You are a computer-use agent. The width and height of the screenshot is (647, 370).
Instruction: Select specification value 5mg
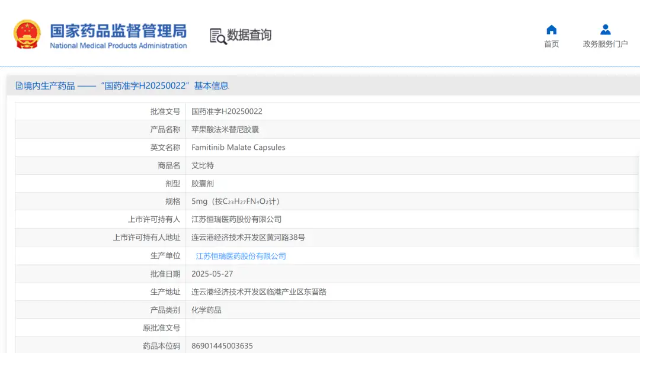click(235, 201)
